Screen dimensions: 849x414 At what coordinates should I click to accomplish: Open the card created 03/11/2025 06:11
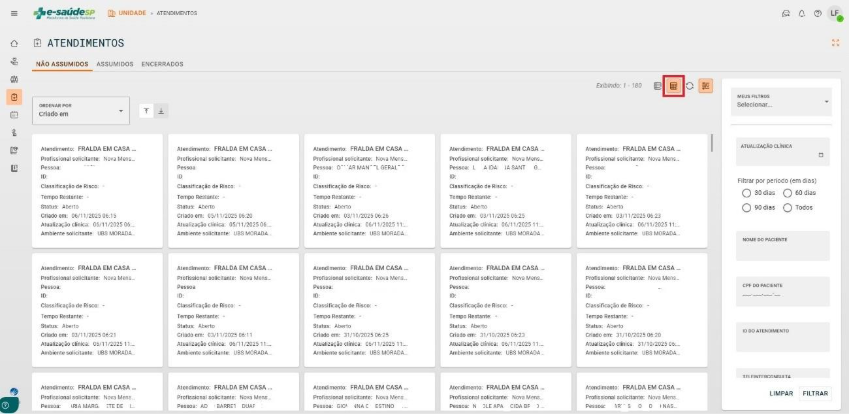point(233,310)
